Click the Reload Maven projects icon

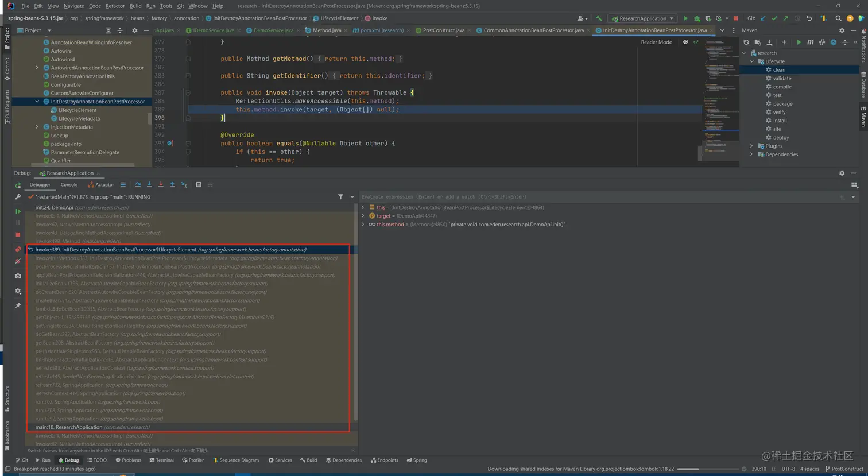pyautogui.click(x=746, y=42)
